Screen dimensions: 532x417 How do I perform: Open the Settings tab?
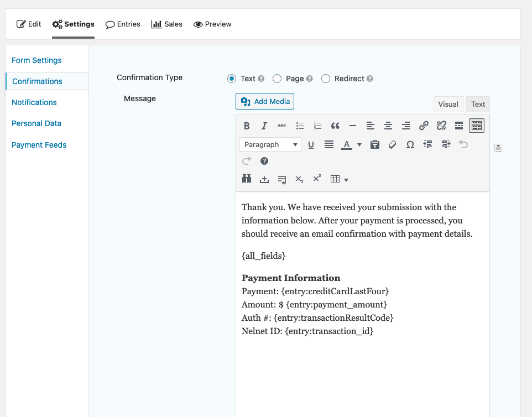coord(74,24)
